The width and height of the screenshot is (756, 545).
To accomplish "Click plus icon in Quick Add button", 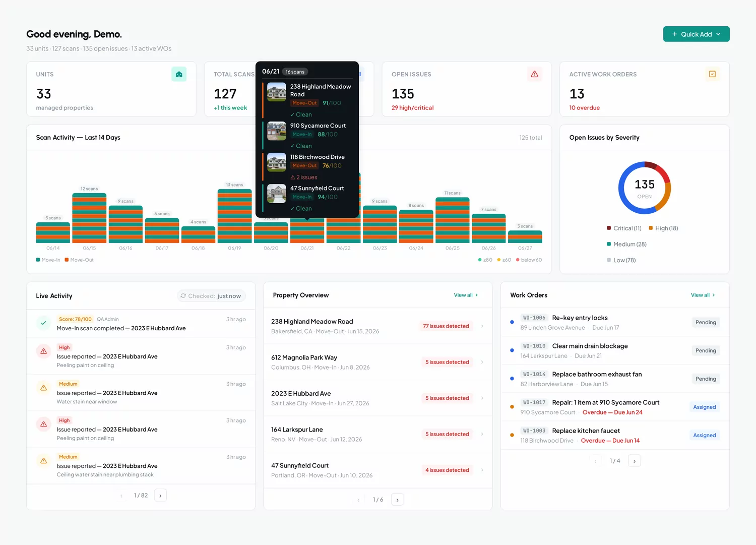I will (x=675, y=34).
